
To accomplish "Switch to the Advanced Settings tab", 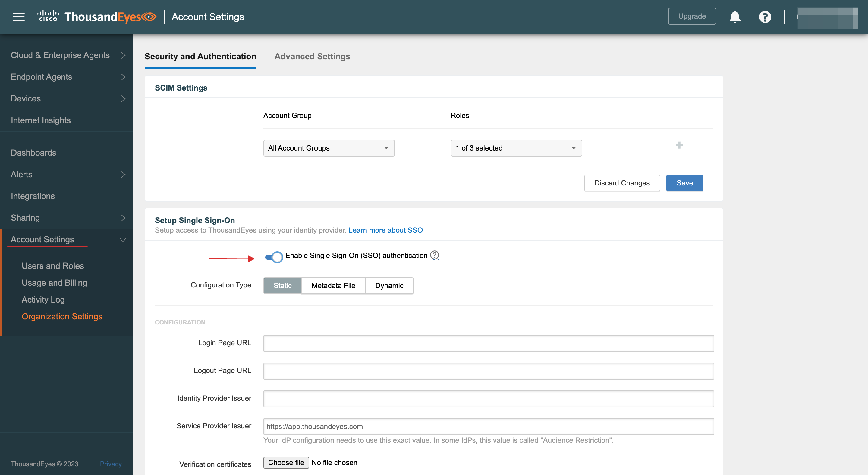I will [x=312, y=56].
